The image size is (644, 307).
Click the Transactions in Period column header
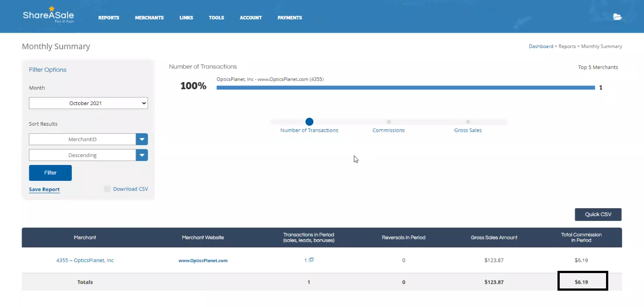tap(309, 237)
